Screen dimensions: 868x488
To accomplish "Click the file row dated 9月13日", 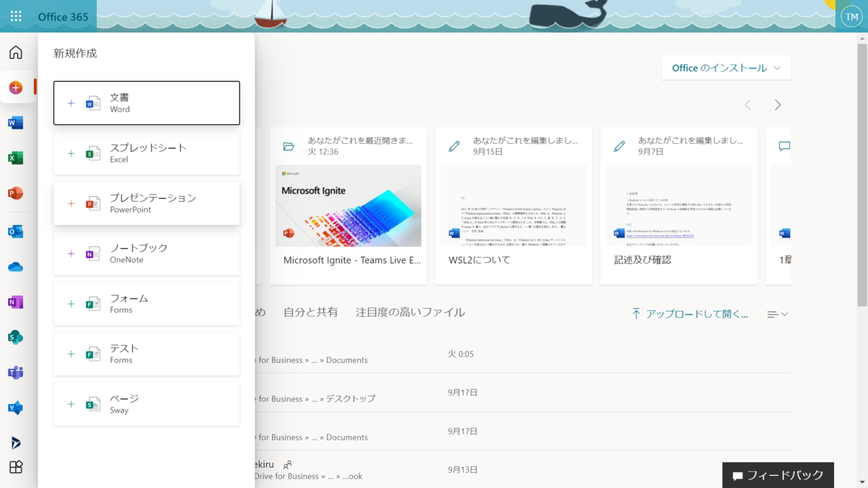I will click(522, 469).
